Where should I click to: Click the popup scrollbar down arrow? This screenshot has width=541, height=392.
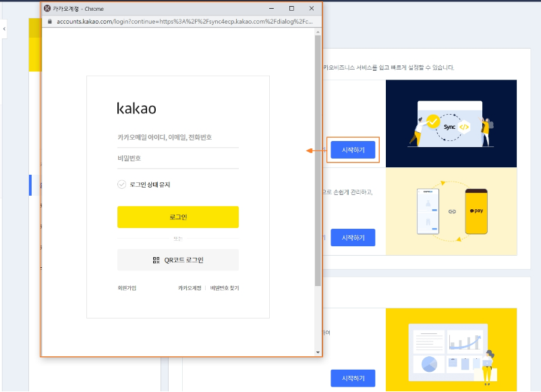point(318,352)
